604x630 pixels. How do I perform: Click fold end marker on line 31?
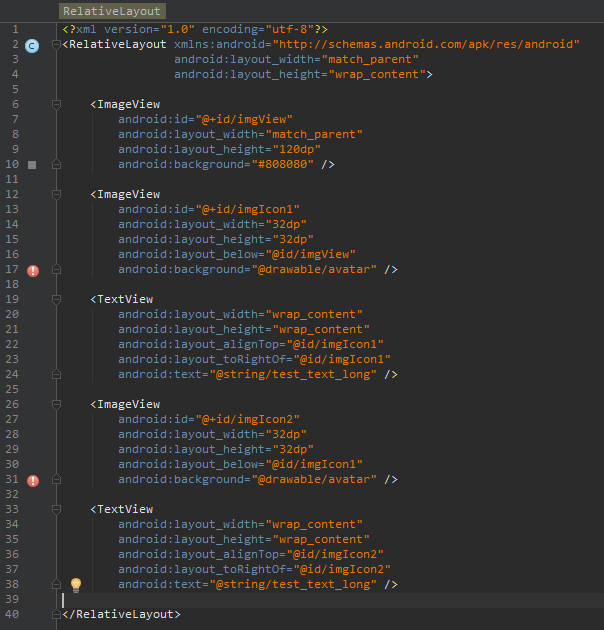pos(56,479)
